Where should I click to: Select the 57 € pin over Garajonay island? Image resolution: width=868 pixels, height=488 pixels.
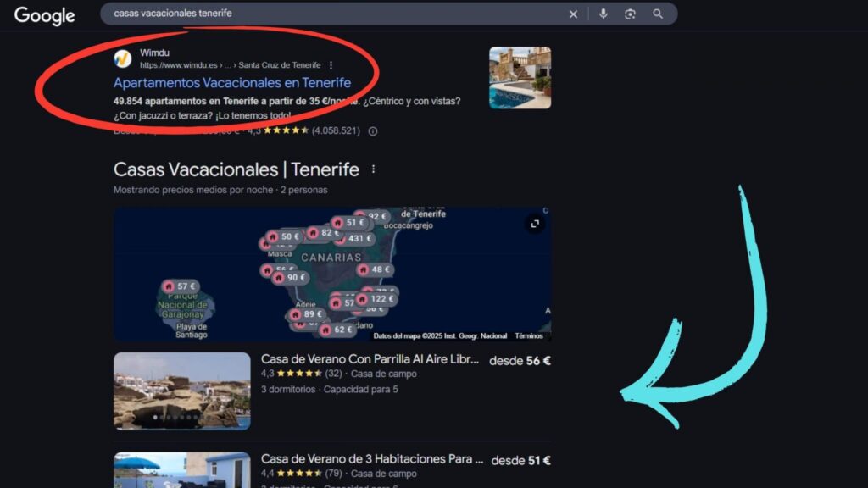tap(181, 286)
